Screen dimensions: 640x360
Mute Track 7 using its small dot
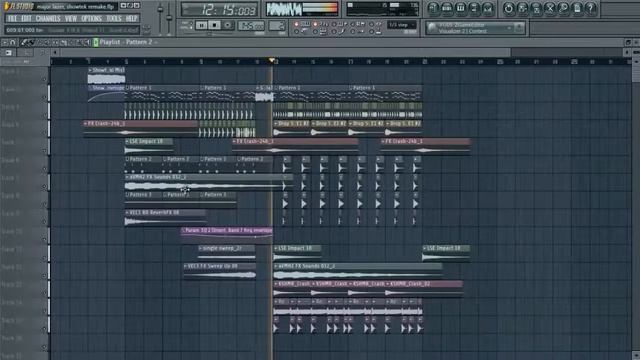(x=44, y=187)
